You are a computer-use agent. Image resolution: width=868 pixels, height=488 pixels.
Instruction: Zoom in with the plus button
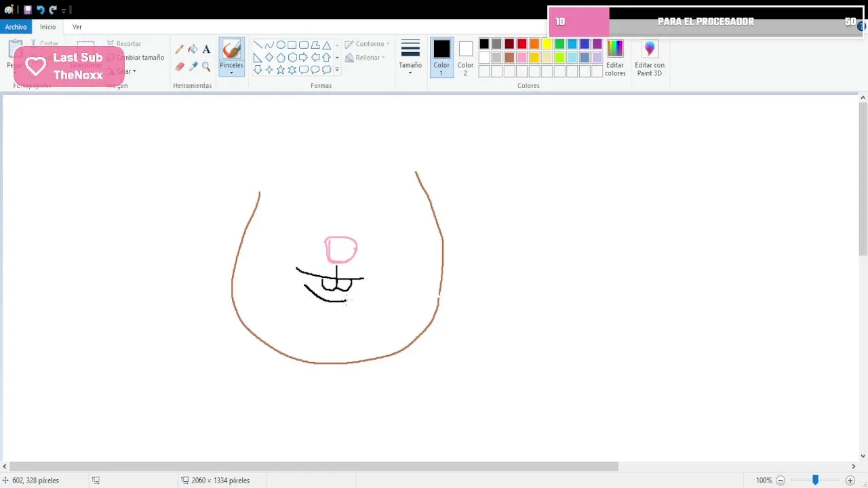(x=850, y=481)
